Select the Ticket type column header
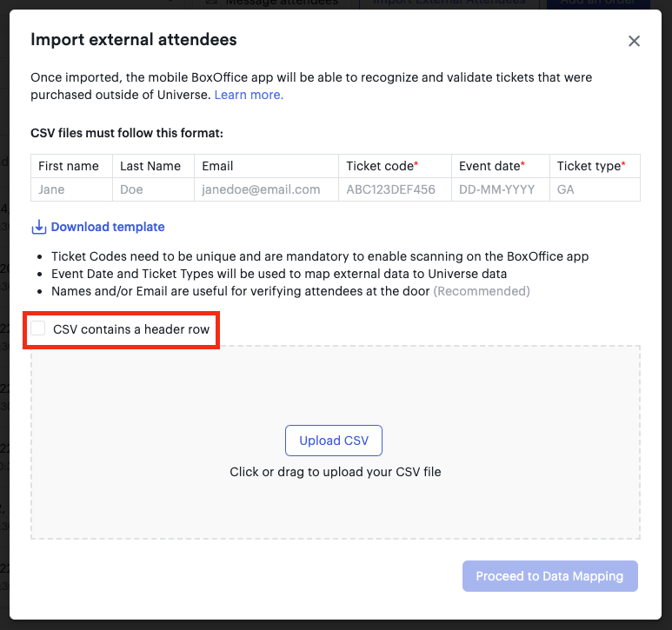 pos(595,166)
